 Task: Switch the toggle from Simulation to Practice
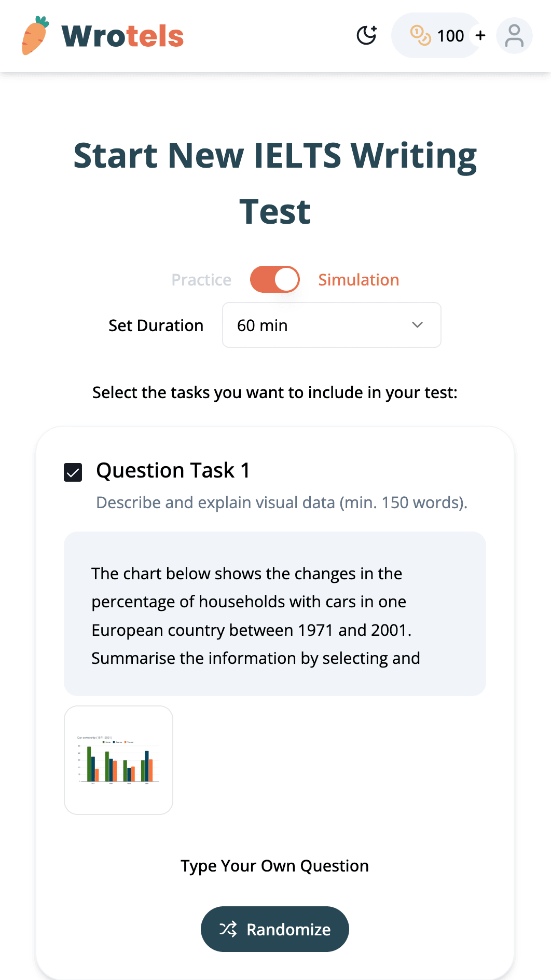pos(274,279)
